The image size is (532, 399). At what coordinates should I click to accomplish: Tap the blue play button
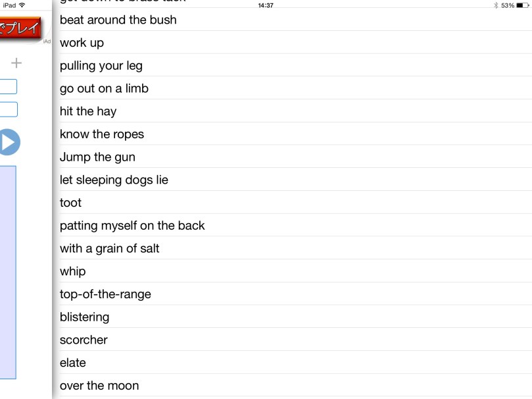pos(9,142)
